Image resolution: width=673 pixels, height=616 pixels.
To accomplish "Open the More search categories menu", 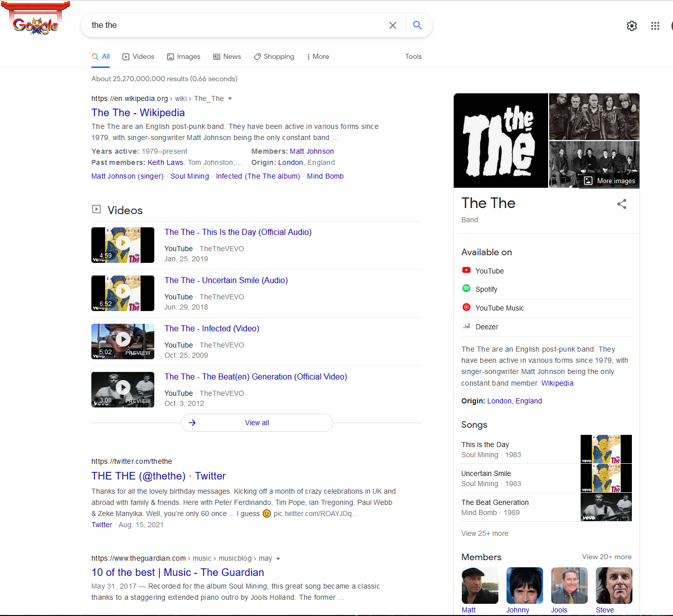I will coord(318,57).
